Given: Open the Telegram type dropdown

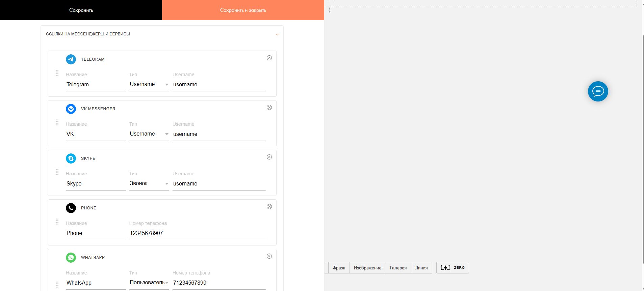Looking at the screenshot, I should pos(149,84).
